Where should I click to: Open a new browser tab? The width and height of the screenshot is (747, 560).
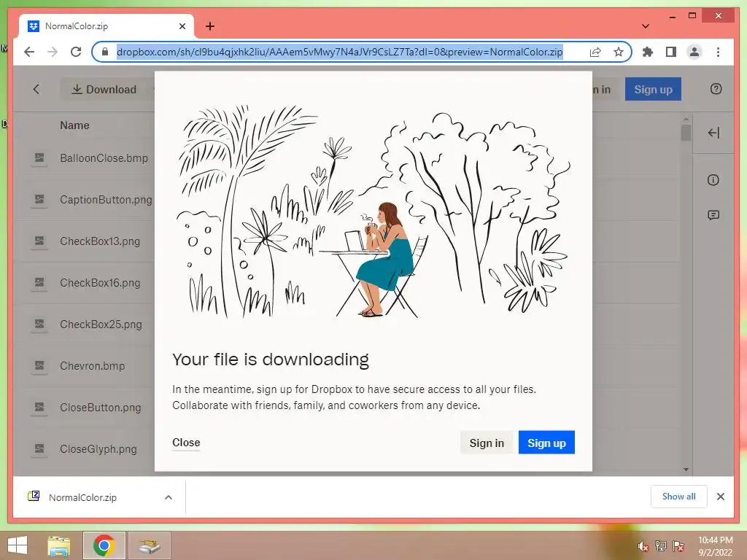pyautogui.click(x=210, y=26)
